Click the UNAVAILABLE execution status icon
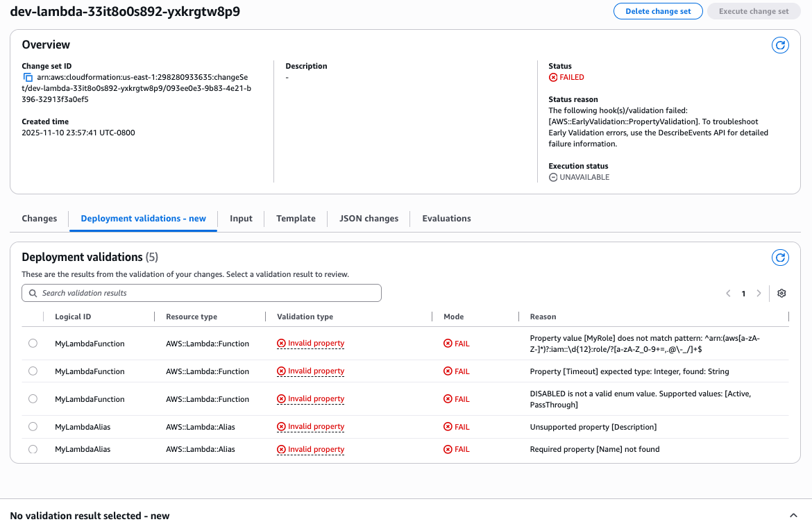The height and width of the screenshot is (531, 812). (x=553, y=177)
